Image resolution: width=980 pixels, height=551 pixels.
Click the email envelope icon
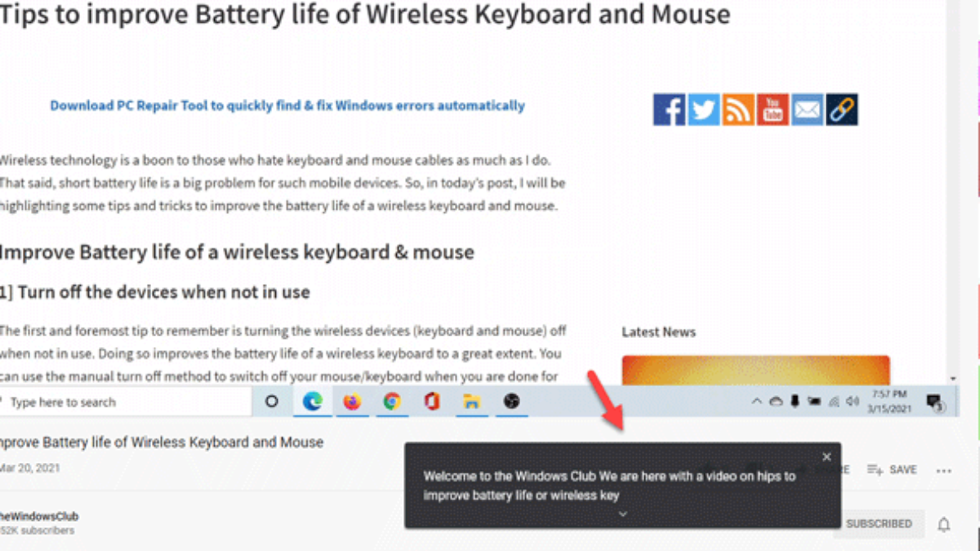click(807, 110)
